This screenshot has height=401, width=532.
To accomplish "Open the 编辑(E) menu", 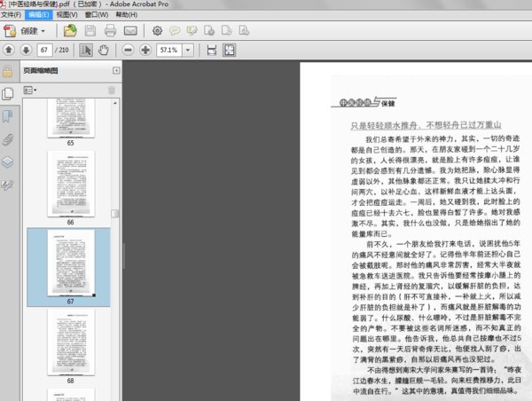I will [39, 15].
